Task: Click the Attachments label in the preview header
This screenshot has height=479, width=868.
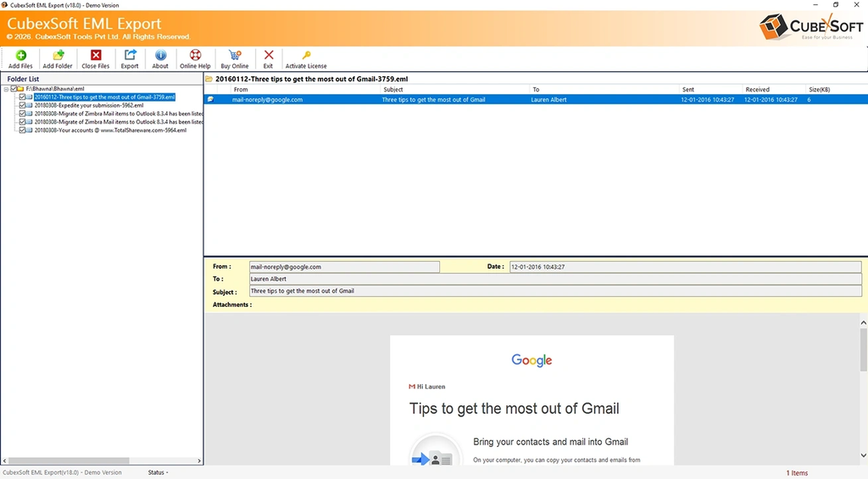Action: click(232, 304)
